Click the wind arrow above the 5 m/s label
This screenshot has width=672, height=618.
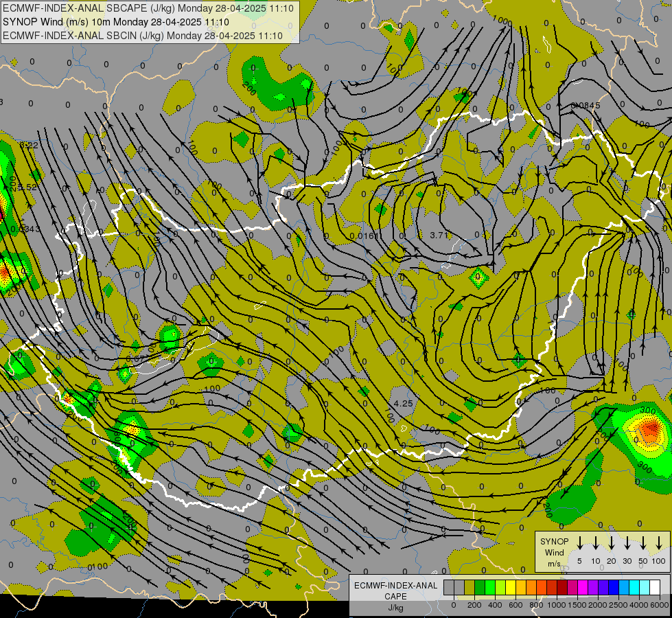click(x=579, y=542)
